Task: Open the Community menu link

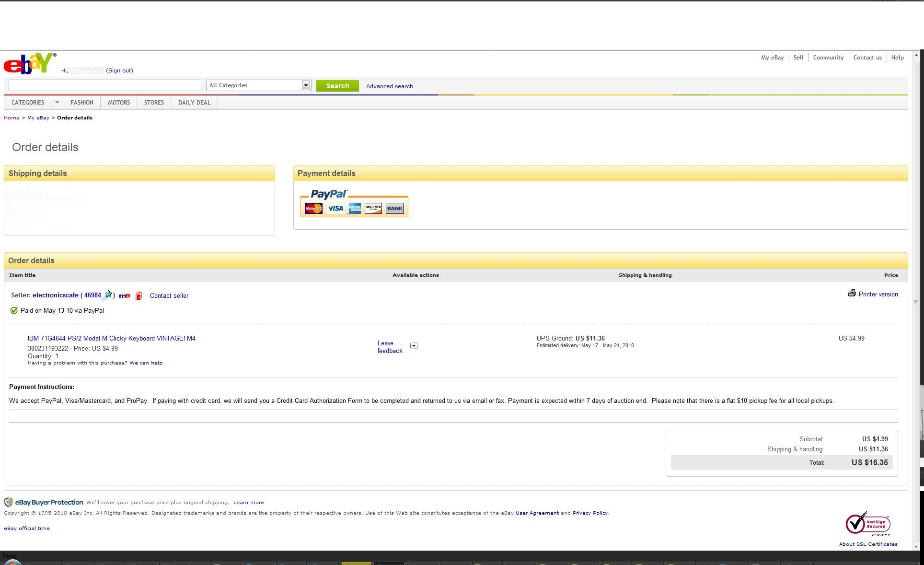Action: (828, 57)
